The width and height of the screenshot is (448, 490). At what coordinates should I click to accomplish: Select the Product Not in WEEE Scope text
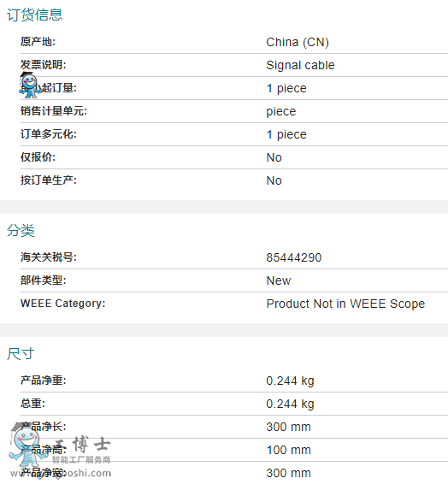345,304
